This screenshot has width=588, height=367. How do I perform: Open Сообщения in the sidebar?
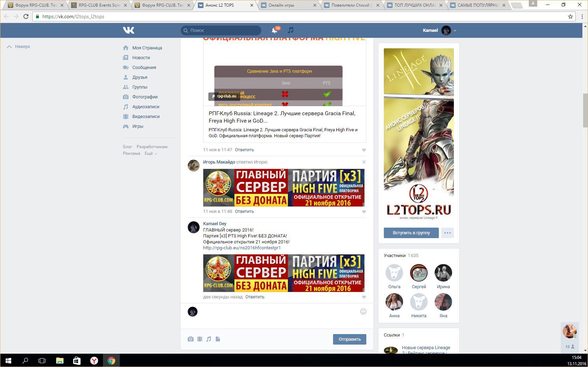click(x=144, y=68)
